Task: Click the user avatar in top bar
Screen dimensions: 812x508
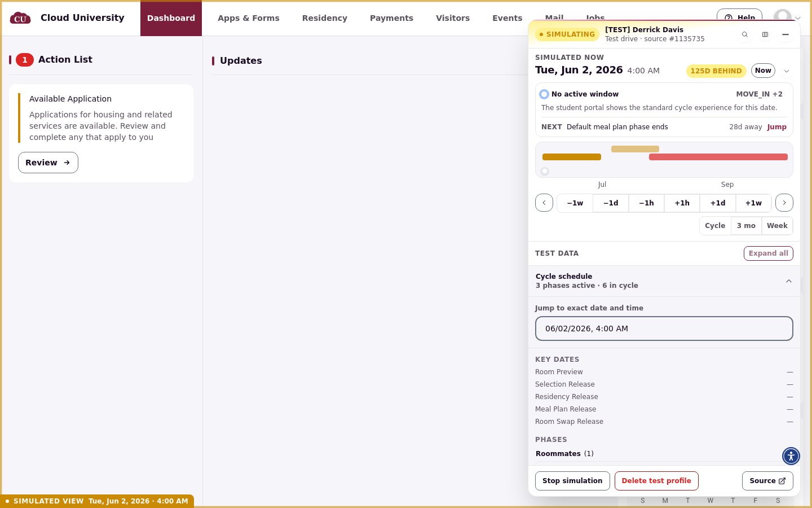Action: point(782,17)
